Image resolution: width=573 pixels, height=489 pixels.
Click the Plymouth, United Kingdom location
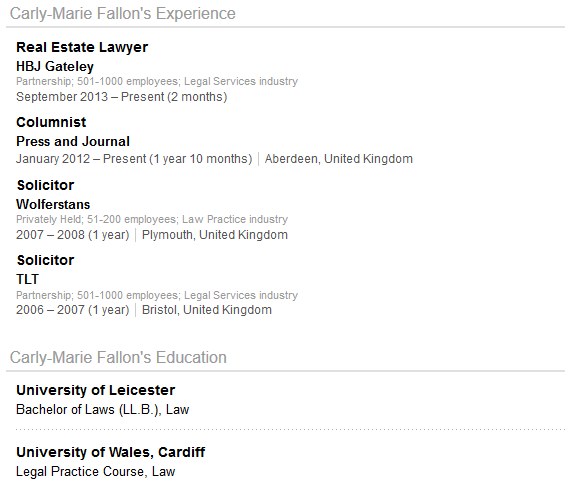pyautogui.click(x=215, y=235)
